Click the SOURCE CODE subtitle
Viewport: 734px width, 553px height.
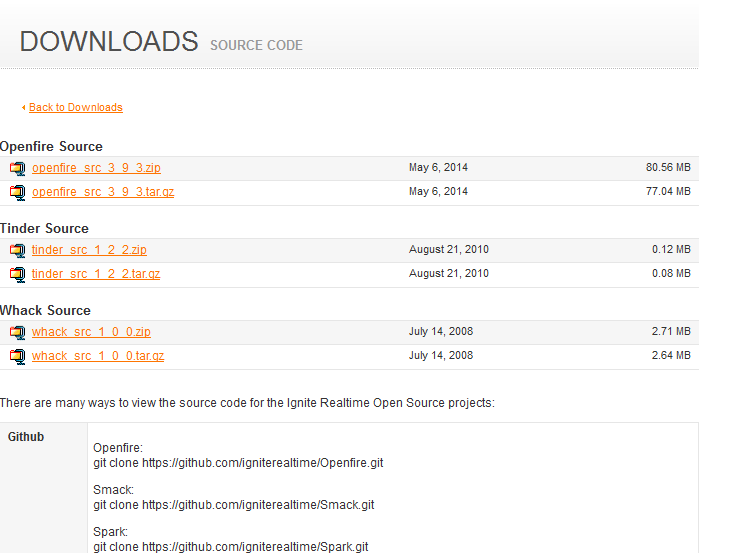tap(257, 45)
